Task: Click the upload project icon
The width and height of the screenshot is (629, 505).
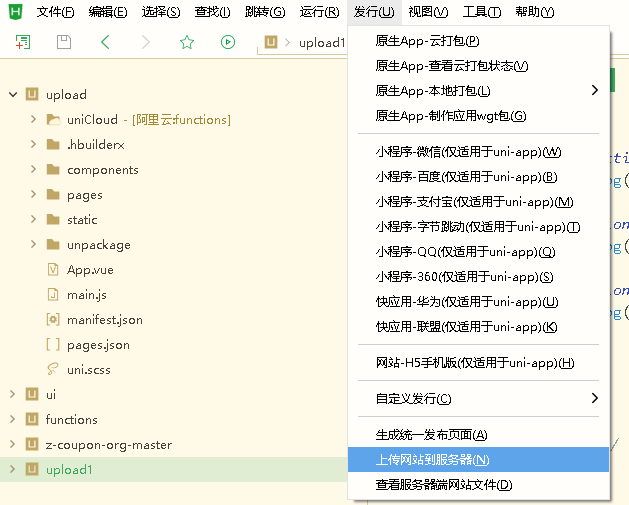Action: [x=32, y=94]
